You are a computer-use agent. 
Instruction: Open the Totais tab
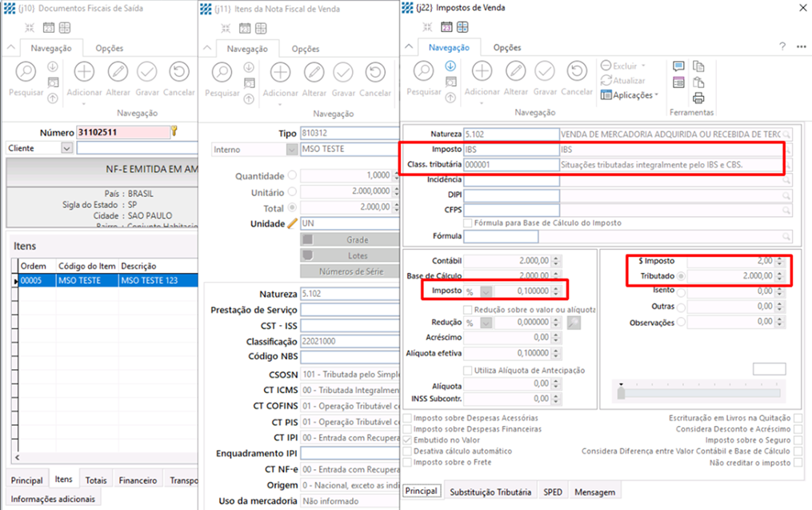click(x=96, y=480)
